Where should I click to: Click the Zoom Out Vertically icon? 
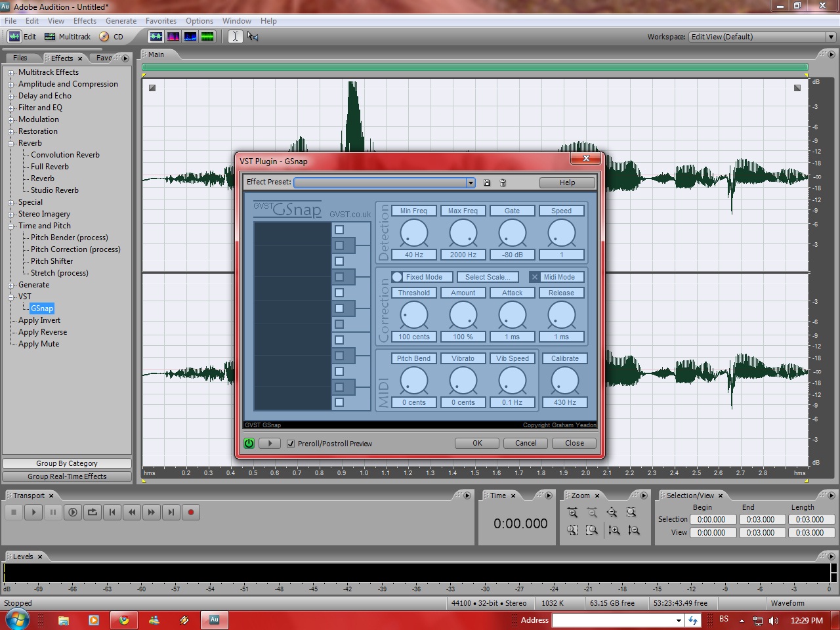click(x=634, y=530)
